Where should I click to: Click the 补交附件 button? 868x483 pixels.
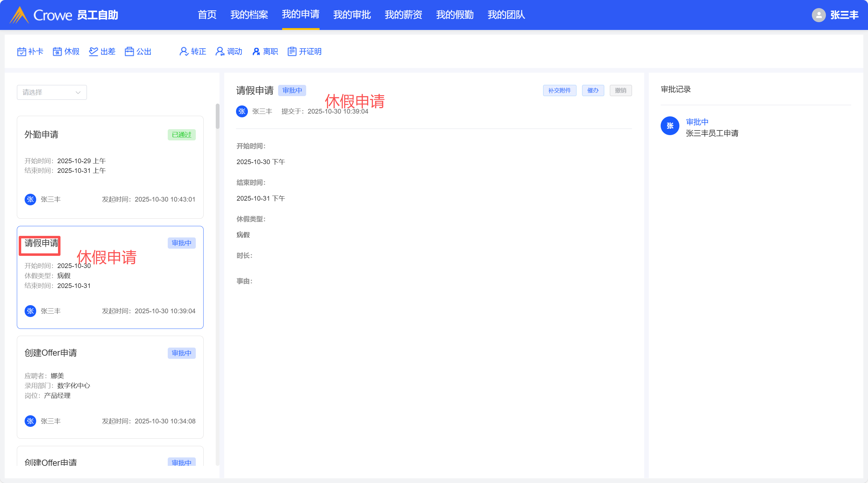559,90
